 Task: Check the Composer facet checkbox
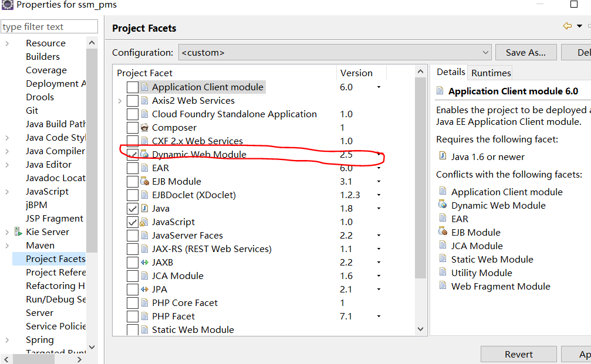132,128
